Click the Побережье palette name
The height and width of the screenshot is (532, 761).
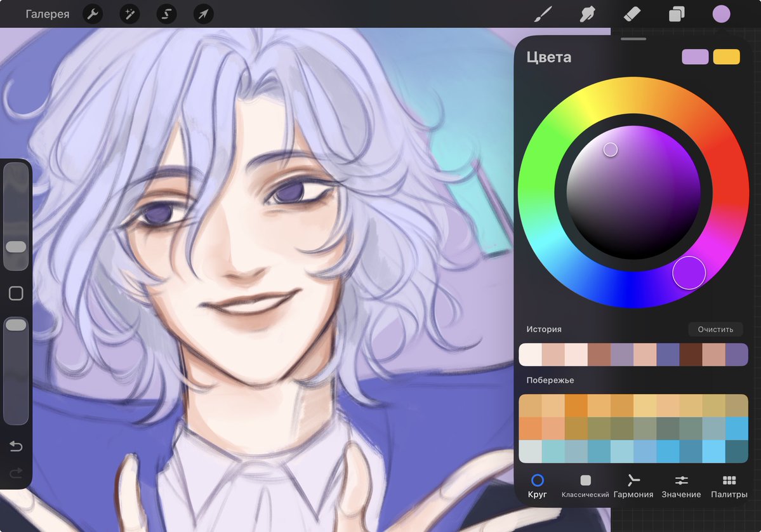coord(550,380)
